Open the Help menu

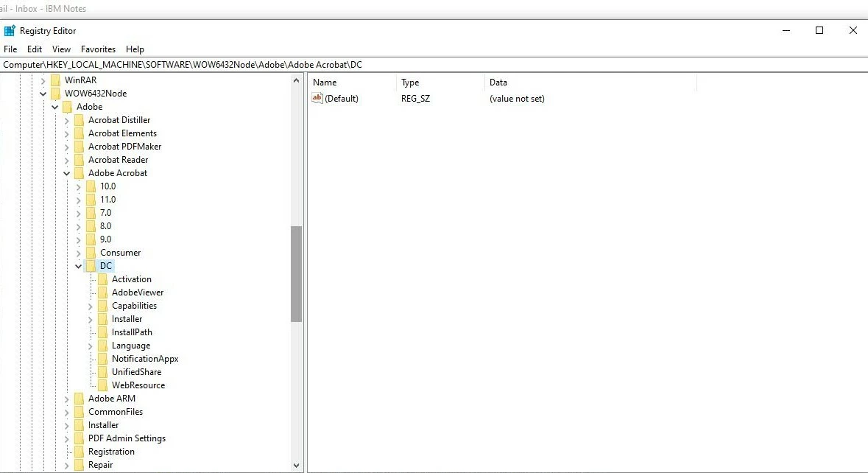135,49
